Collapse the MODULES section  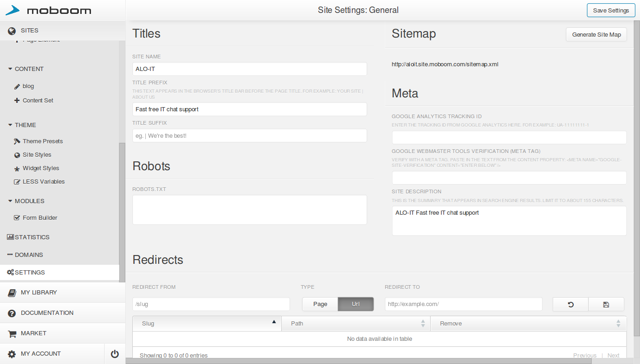click(10, 201)
